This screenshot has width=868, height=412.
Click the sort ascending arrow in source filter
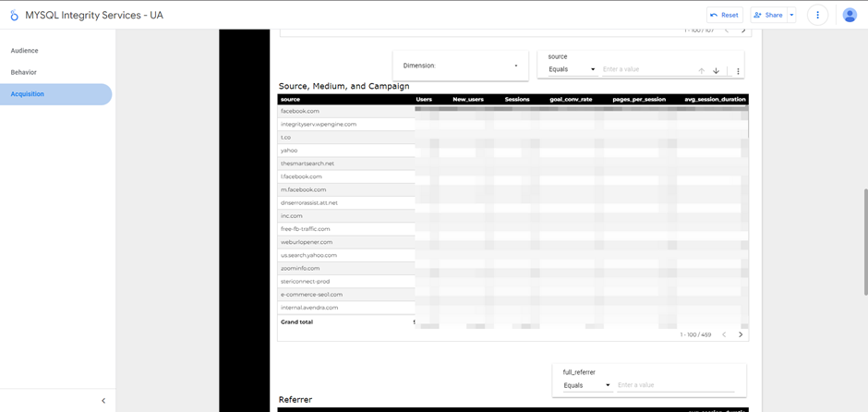[701, 70]
